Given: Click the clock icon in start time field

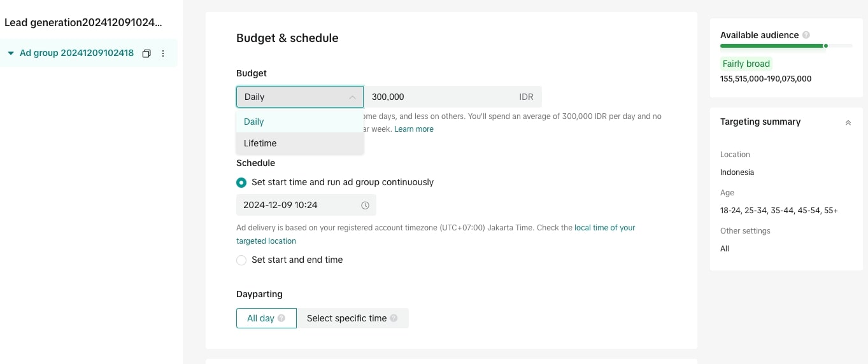Looking at the screenshot, I should [x=365, y=205].
